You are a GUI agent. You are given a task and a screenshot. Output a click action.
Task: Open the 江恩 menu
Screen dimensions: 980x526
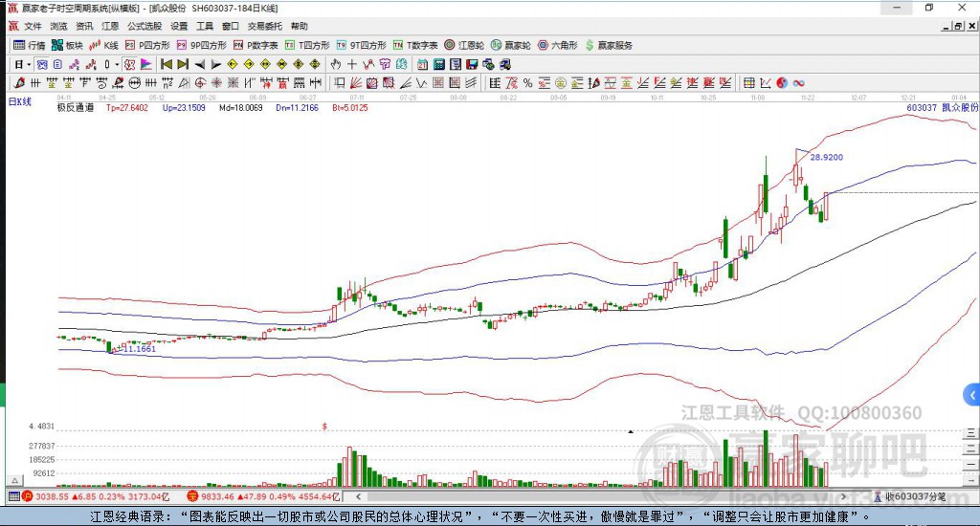point(110,26)
